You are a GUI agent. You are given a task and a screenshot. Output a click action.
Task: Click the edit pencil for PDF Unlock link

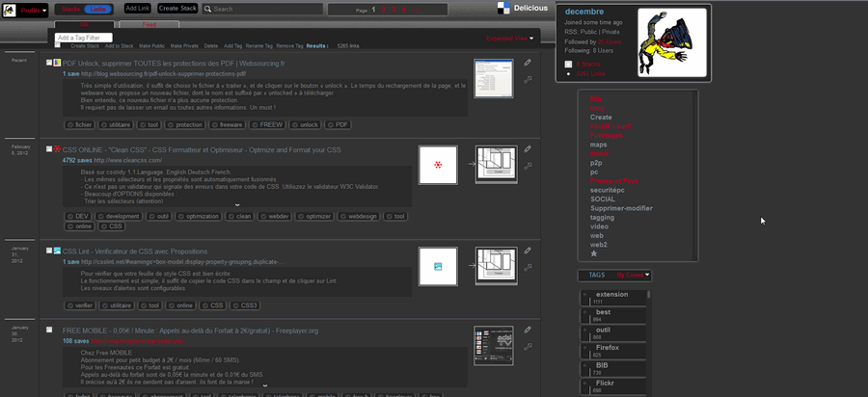tap(529, 63)
